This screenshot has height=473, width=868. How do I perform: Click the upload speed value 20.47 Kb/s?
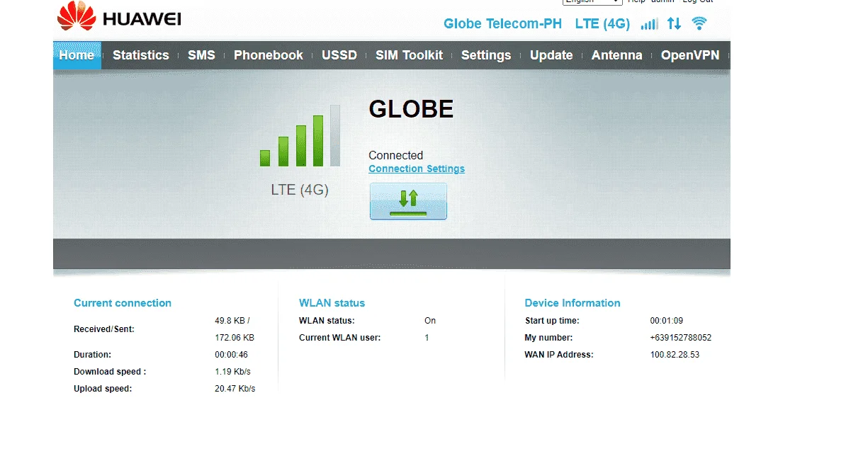point(235,389)
